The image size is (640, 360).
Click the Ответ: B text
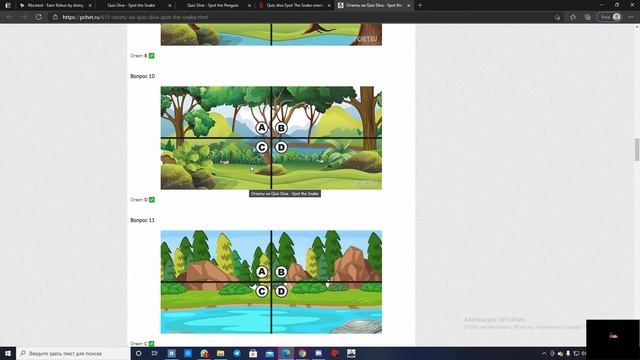point(139,56)
